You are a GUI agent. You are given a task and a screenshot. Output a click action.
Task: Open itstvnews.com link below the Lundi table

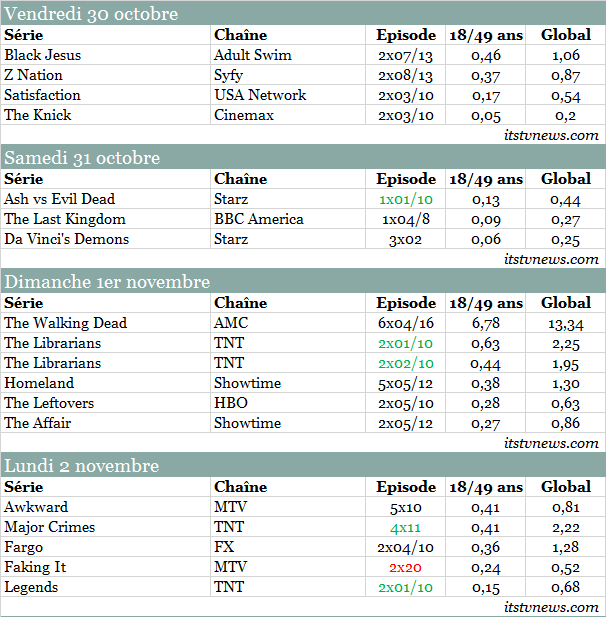point(551,607)
